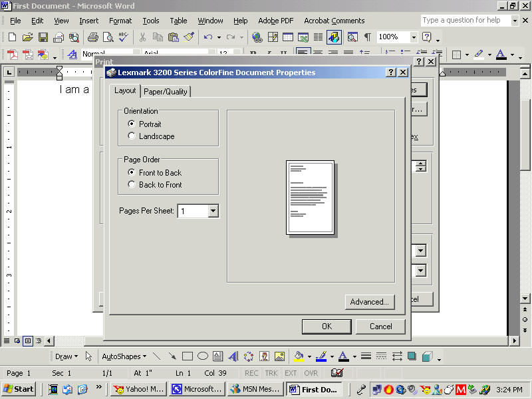532x399 pixels.
Task: Switch to MSN Messenger taskbar button
Action: pos(255,389)
